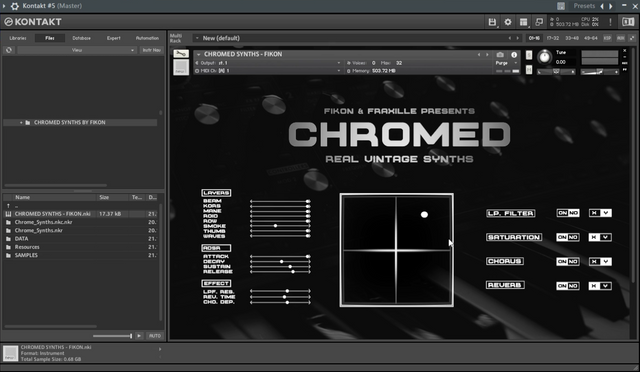Play the selected sample preview
640x372 pixels.
tap(139, 336)
